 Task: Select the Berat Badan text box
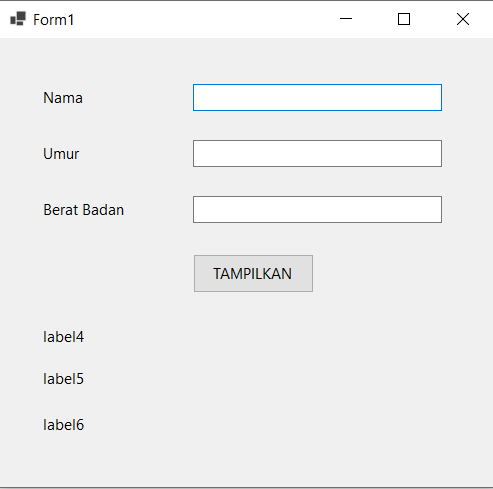[317, 210]
